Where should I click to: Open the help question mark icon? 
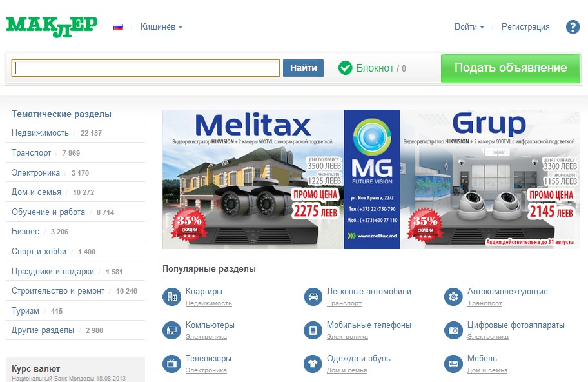click(x=573, y=27)
